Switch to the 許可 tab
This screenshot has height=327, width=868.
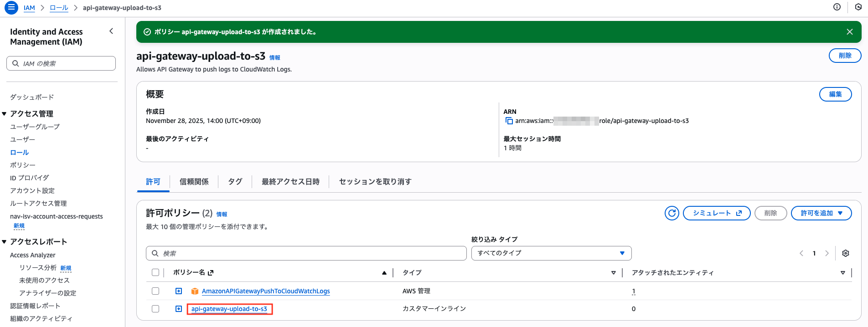153,182
